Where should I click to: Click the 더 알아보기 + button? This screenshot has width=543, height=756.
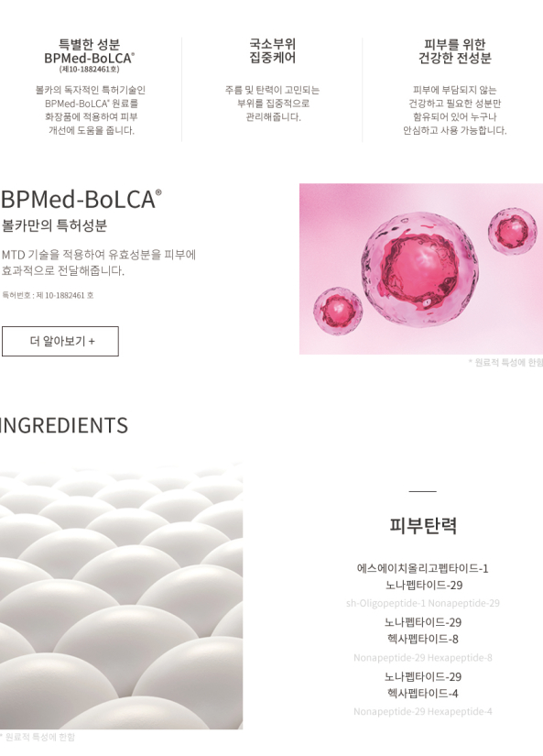click(60, 342)
